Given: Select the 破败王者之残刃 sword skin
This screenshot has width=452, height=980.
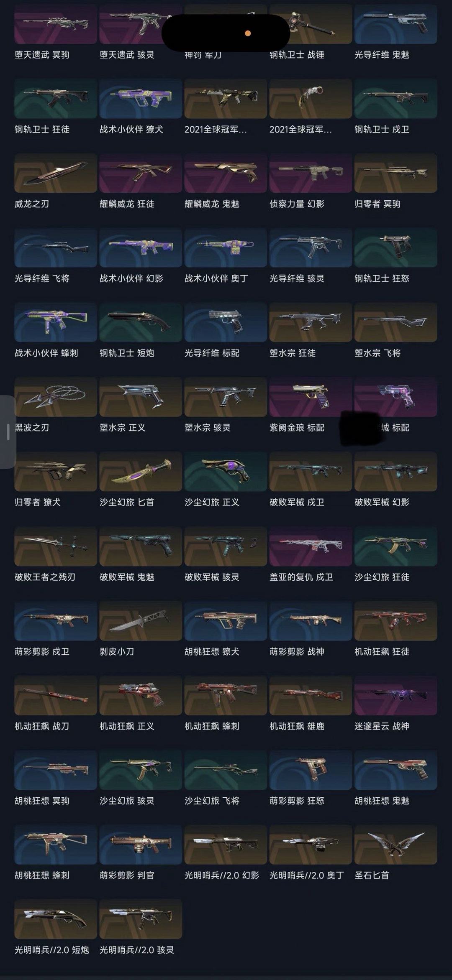Looking at the screenshot, I should click(56, 546).
